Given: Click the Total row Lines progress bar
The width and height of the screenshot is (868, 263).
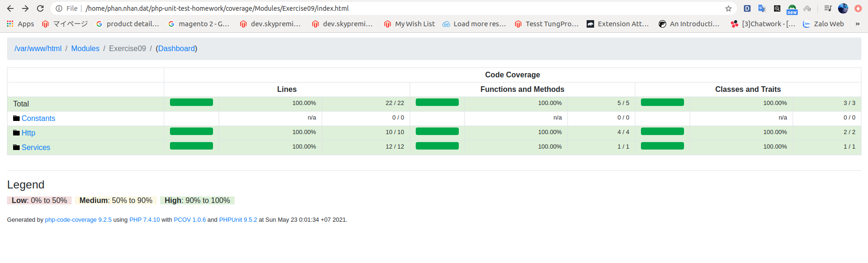Looking at the screenshot, I should pyautogui.click(x=191, y=102).
